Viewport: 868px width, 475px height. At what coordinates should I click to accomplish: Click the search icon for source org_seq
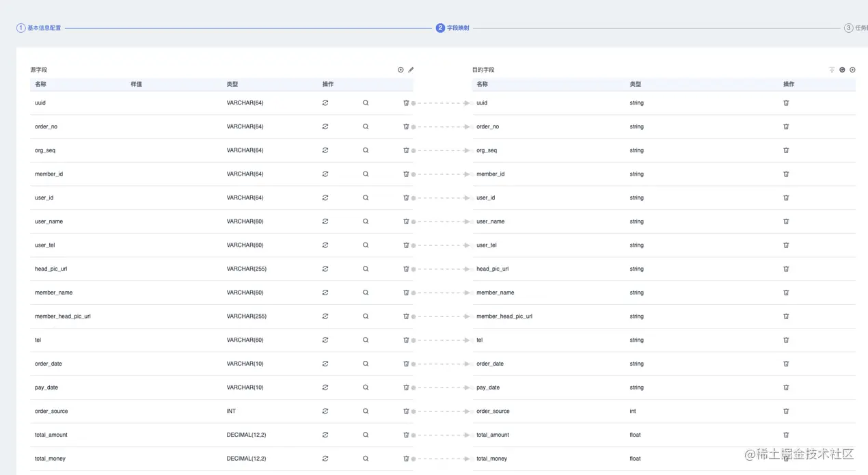pyautogui.click(x=366, y=150)
